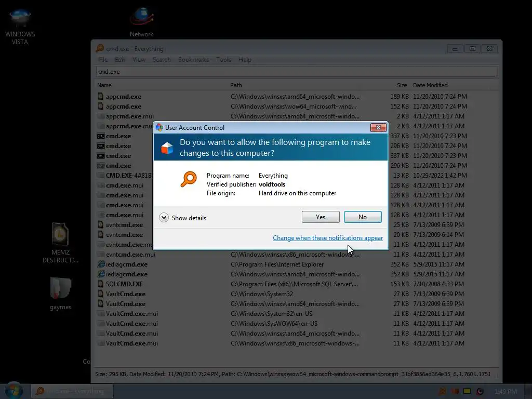Click iediagcmd.exe icon in winsxs amd64 row

click(x=101, y=274)
